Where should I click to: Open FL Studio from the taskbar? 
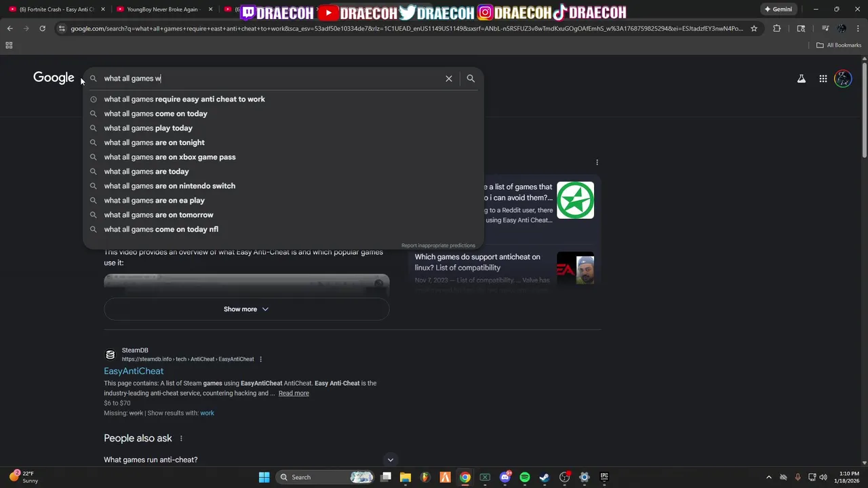(425, 477)
